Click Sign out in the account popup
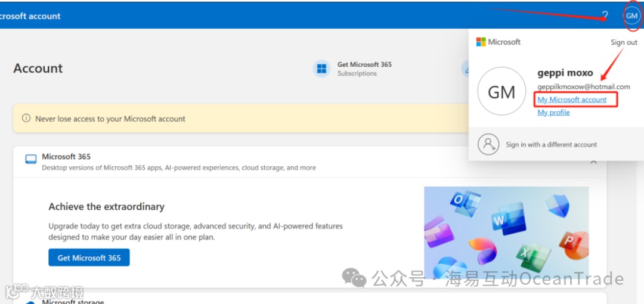Viewport: 644px width, 304px height. (624, 42)
